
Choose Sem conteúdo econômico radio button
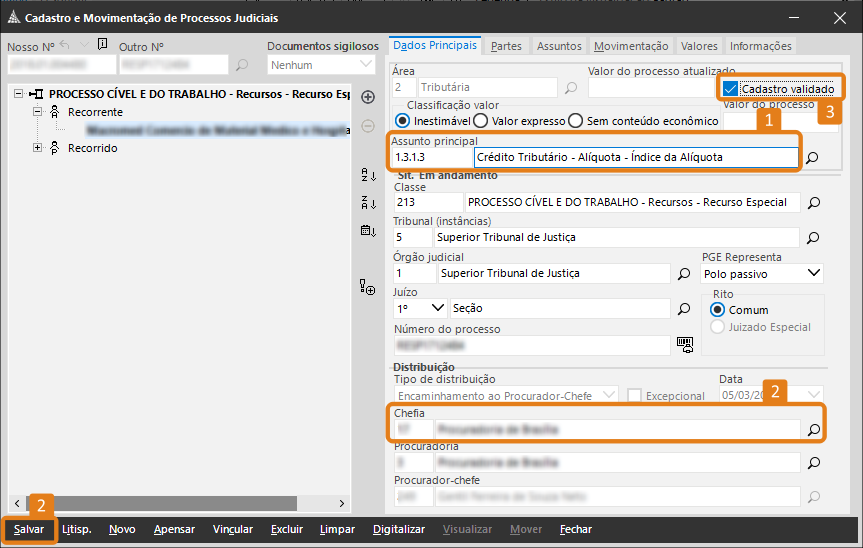(x=575, y=121)
